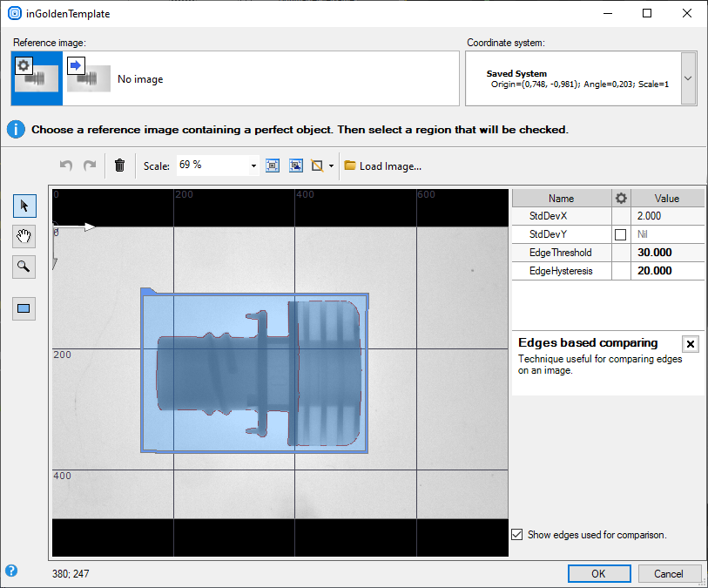Select the second input image thumbnail

pyautogui.click(x=89, y=78)
